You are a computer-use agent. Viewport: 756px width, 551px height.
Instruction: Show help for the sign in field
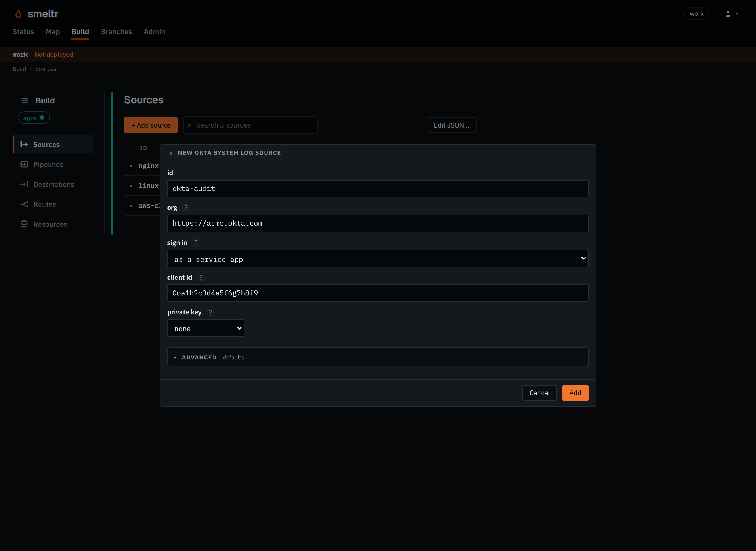196,242
